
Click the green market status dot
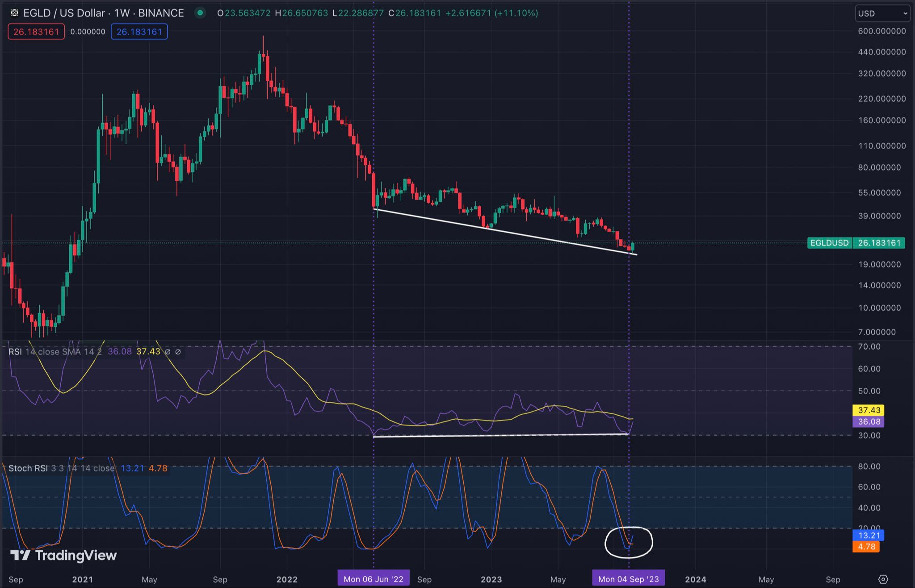[x=200, y=13]
